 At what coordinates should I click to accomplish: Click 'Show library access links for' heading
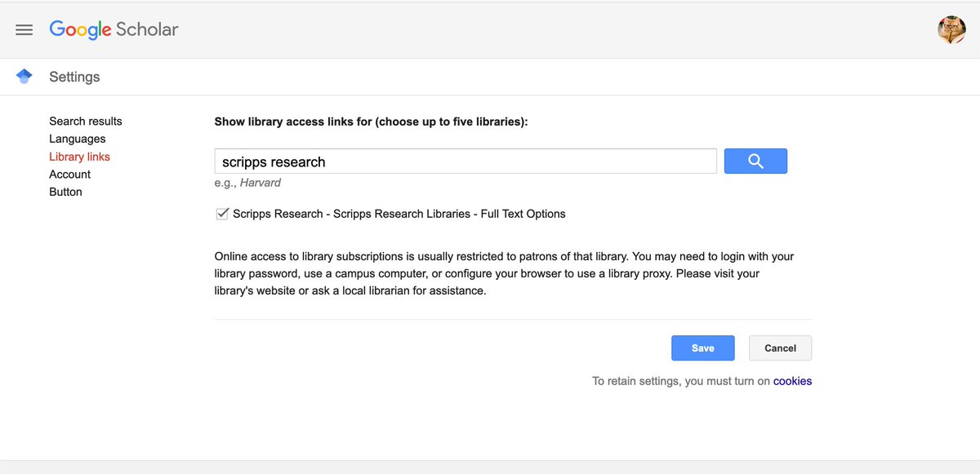point(372,122)
